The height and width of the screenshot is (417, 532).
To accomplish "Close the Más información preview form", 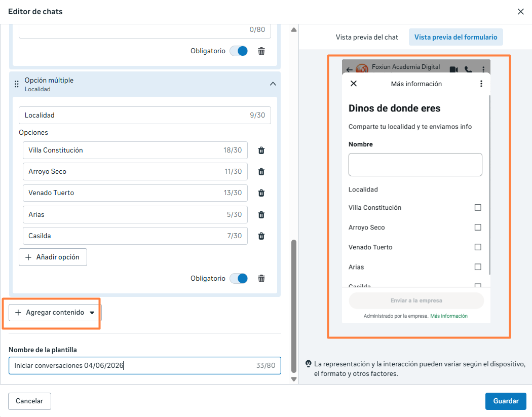I will tap(354, 84).
